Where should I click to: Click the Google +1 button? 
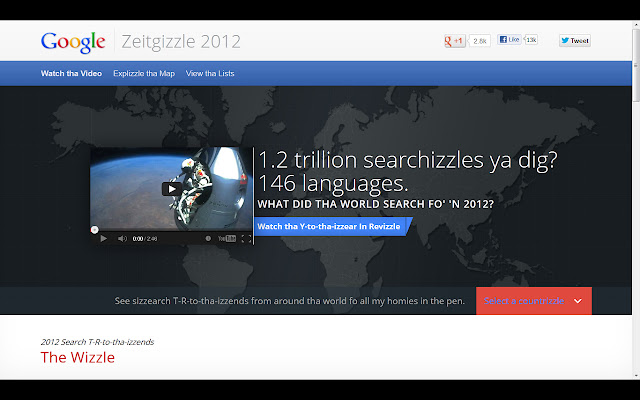point(455,41)
